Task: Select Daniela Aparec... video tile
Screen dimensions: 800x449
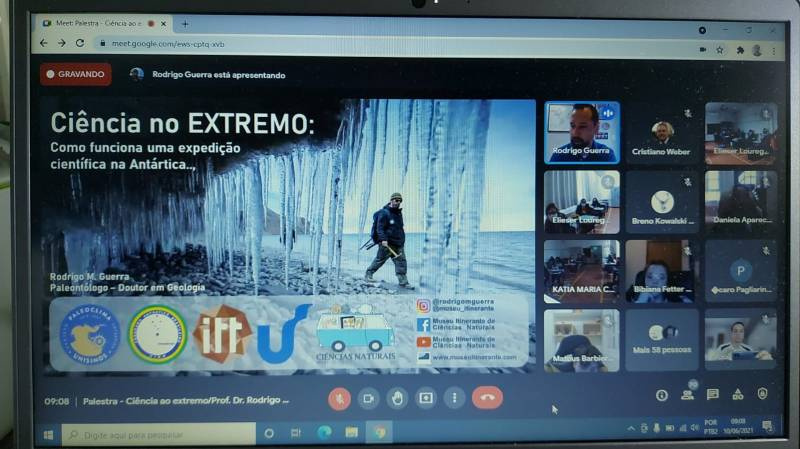Action: coord(741,202)
